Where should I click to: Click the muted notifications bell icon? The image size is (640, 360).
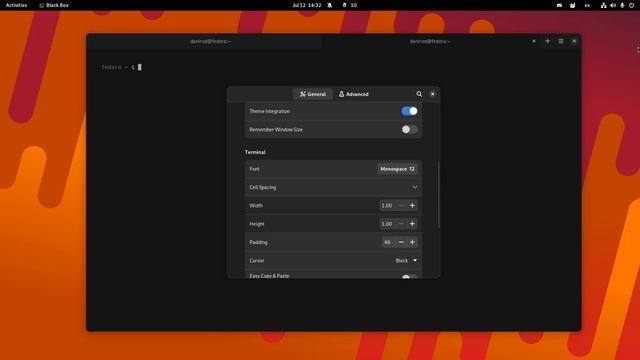pyautogui.click(x=330, y=5)
